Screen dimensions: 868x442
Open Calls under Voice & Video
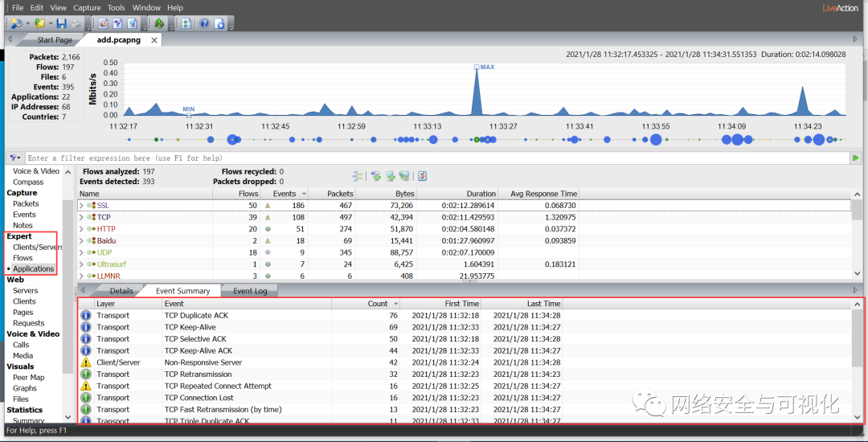click(21, 345)
